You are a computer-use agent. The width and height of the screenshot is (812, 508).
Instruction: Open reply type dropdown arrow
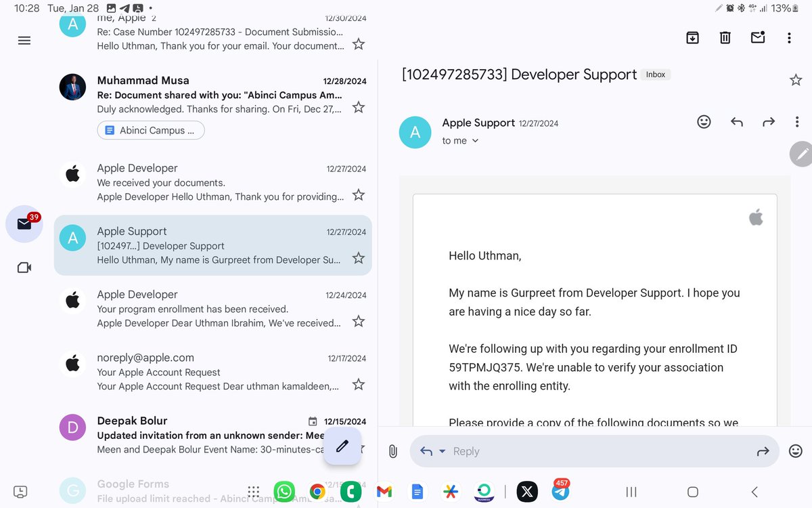tap(443, 451)
